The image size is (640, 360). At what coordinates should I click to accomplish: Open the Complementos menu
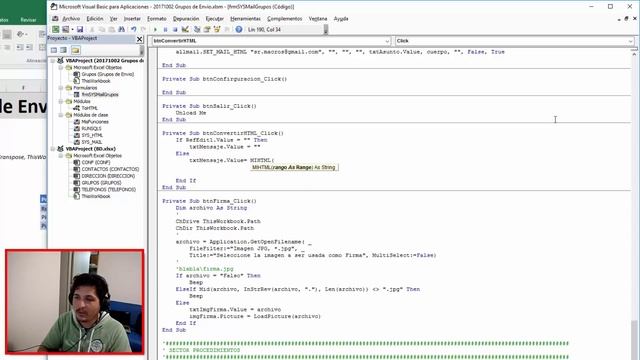click(x=284, y=19)
